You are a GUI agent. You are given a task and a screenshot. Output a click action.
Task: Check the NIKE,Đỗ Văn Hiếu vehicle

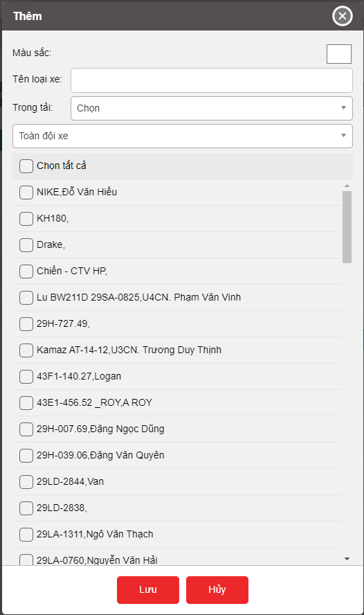[x=26, y=193]
